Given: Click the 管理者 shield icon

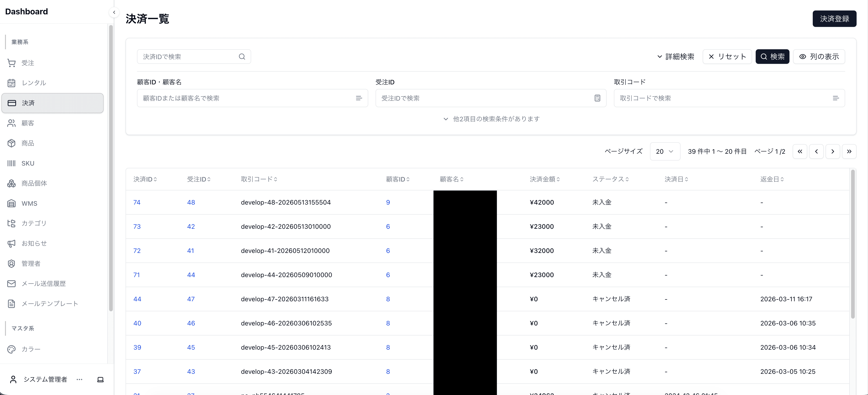Looking at the screenshot, I should (11, 263).
